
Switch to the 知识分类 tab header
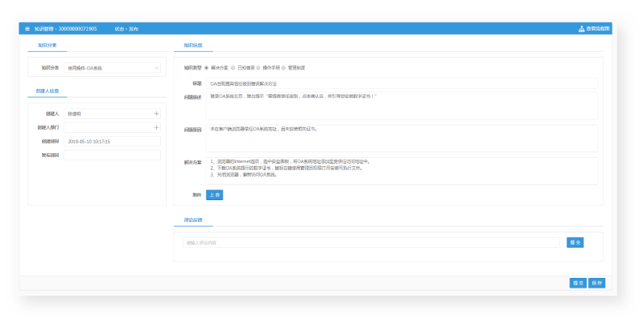47,45
